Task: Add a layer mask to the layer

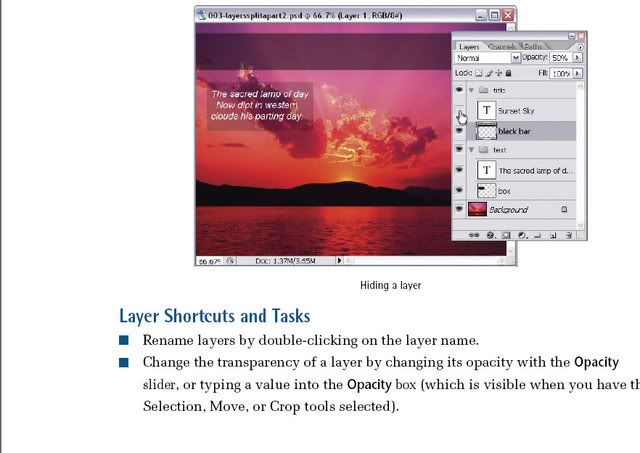Action: tap(506, 235)
